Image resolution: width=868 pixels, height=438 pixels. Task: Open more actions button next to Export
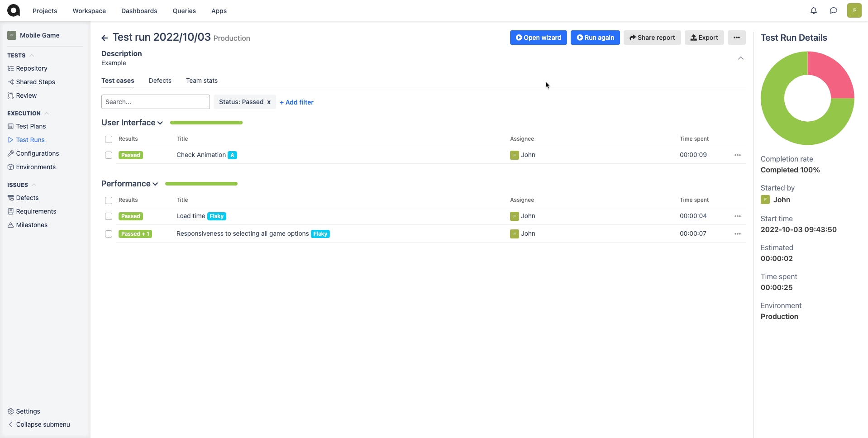click(x=736, y=38)
